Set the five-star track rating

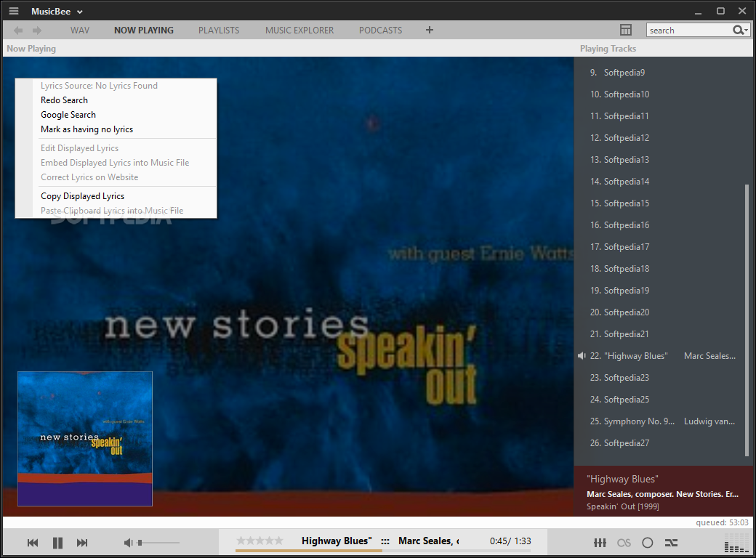pyautogui.click(x=260, y=541)
